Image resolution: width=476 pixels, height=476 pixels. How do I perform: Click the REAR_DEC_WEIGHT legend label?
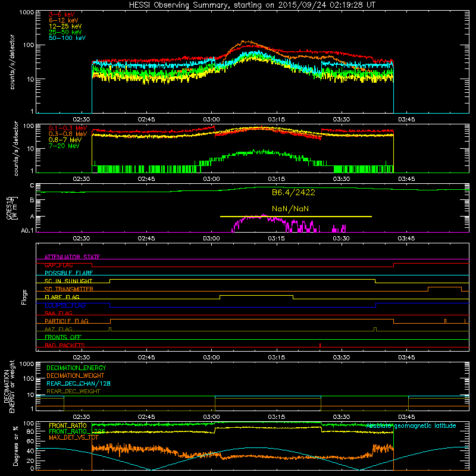(x=73, y=392)
